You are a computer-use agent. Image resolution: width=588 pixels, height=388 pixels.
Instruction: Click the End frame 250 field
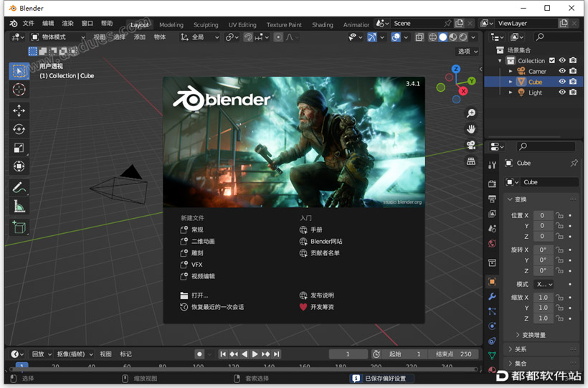pos(453,354)
